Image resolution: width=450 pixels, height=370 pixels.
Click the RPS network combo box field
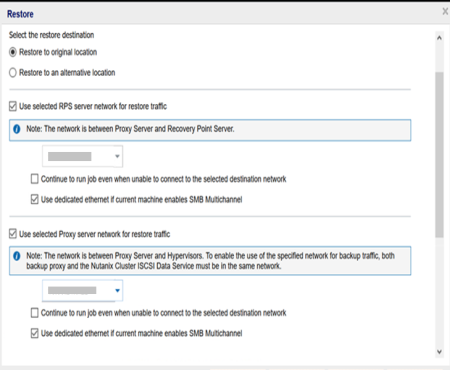[82, 156]
